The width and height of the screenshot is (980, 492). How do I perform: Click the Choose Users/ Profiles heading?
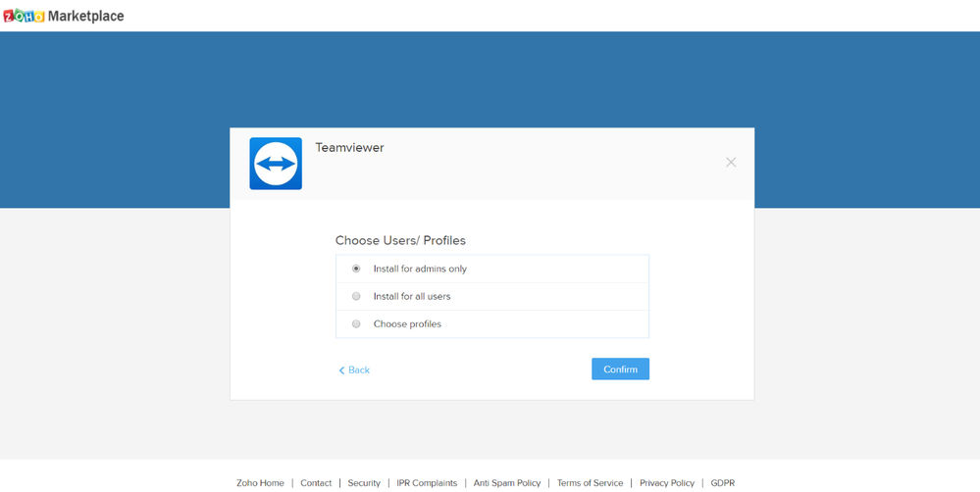[x=400, y=240]
